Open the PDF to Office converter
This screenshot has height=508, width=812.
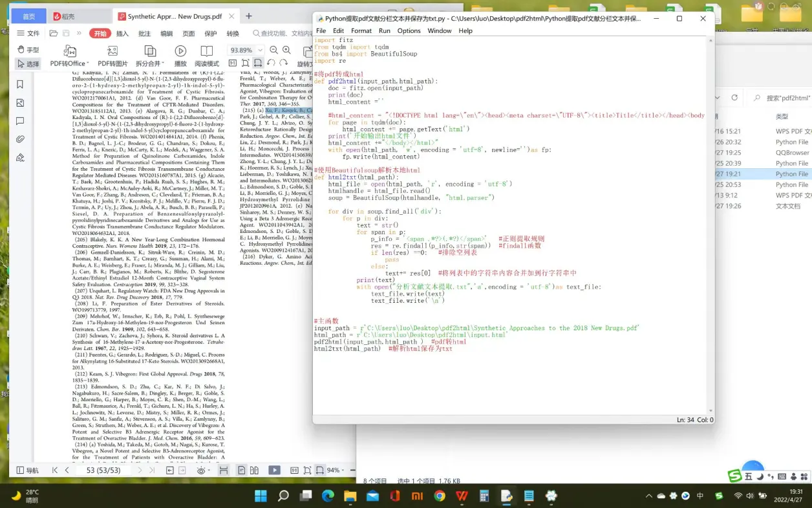(x=70, y=56)
